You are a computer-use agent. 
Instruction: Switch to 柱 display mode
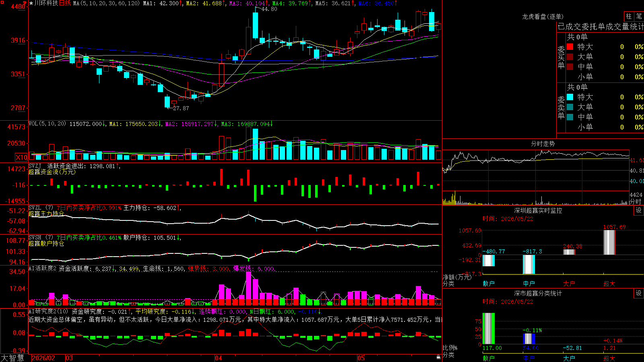click(x=629, y=16)
